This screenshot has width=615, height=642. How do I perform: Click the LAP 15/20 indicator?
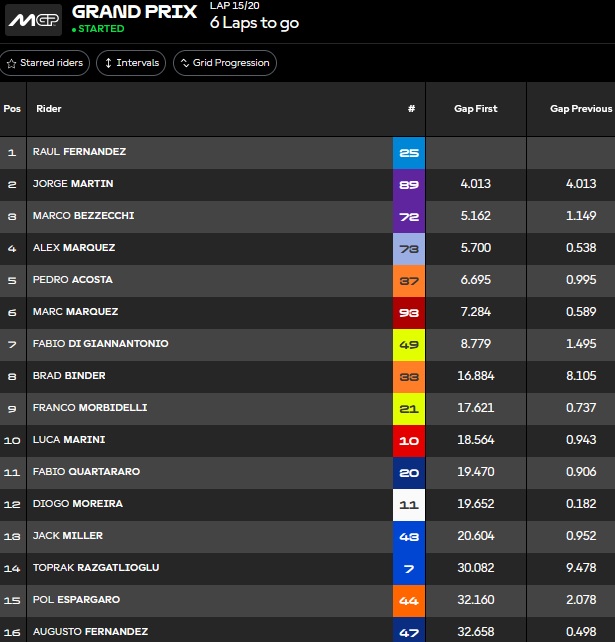(235, 6)
